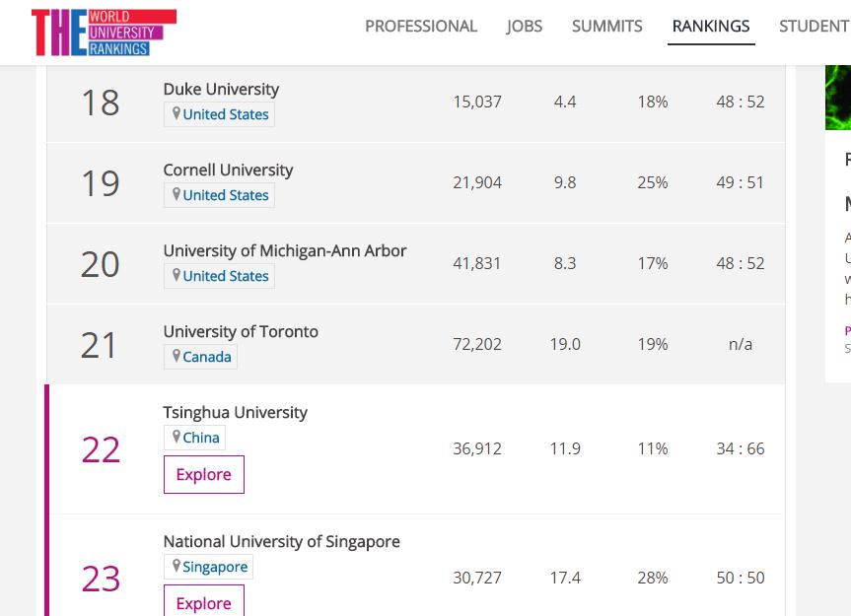Open the Duke University link
Viewport: 851px width, 616px height.
pos(221,89)
